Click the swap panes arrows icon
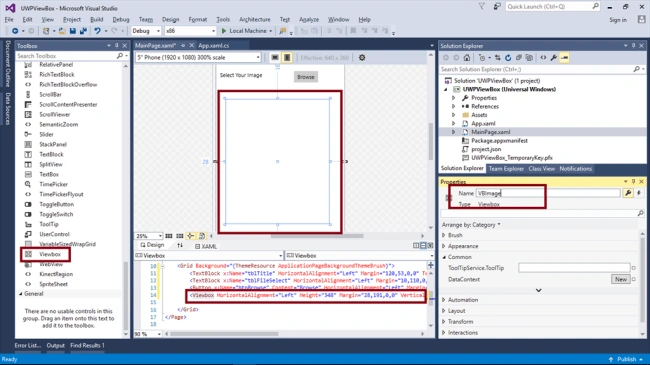Screen dimensions: 650x365 180,246
